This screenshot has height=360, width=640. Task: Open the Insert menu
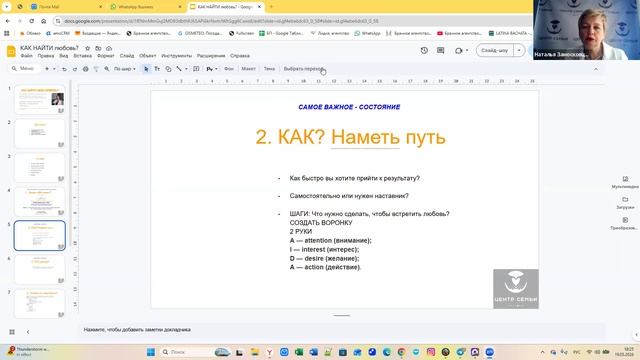coord(82,56)
